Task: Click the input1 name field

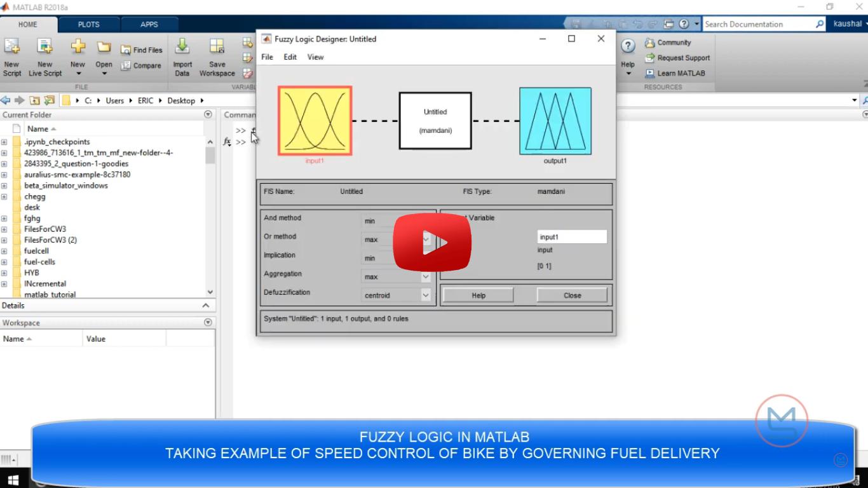Action: (x=572, y=237)
